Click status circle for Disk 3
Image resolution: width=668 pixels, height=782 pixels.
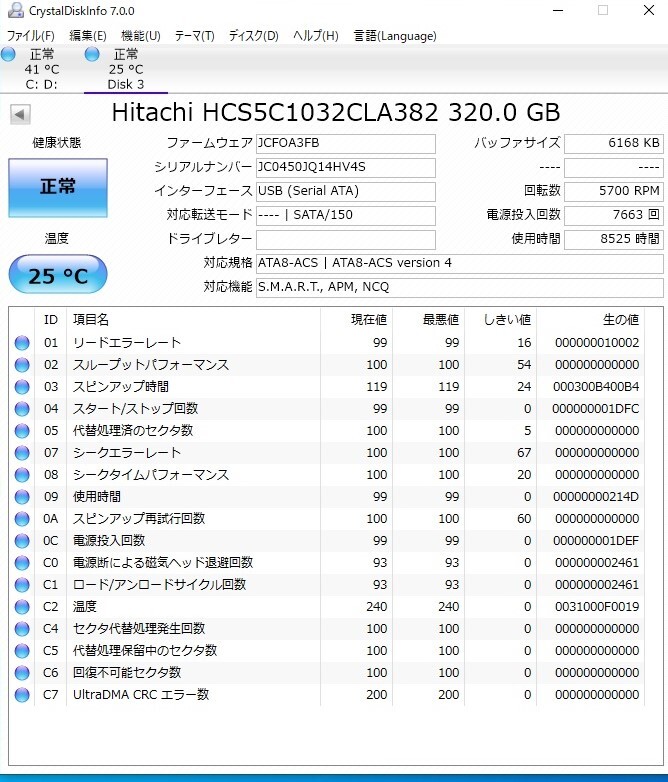click(x=92, y=54)
